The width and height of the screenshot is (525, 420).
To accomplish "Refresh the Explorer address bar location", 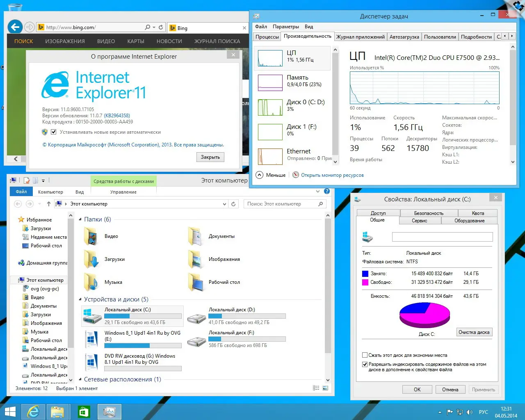I will pos(233,204).
